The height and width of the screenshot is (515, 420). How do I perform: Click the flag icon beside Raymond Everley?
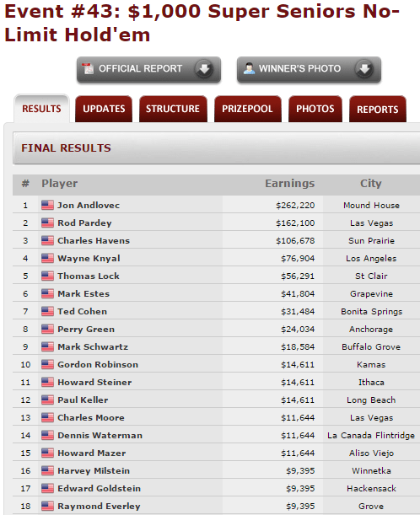[x=48, y=506]
